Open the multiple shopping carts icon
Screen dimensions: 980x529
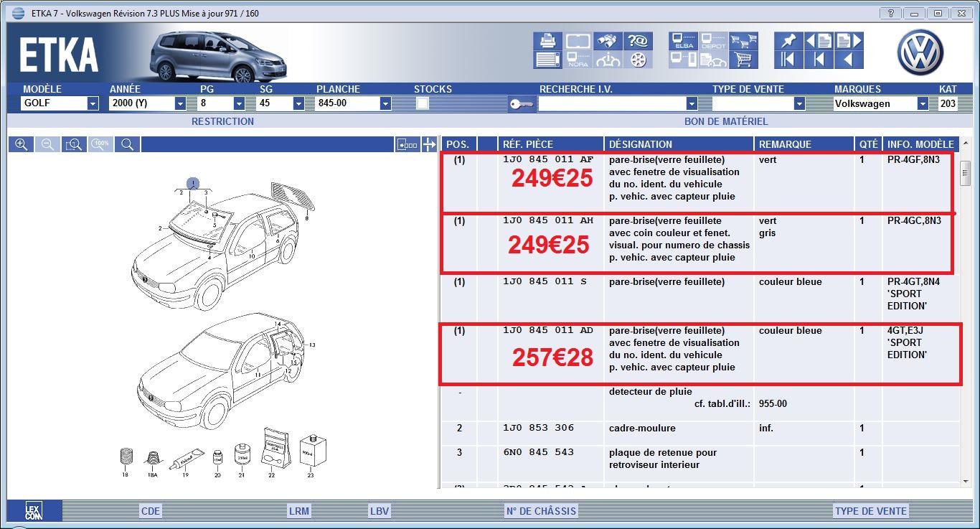744,41
